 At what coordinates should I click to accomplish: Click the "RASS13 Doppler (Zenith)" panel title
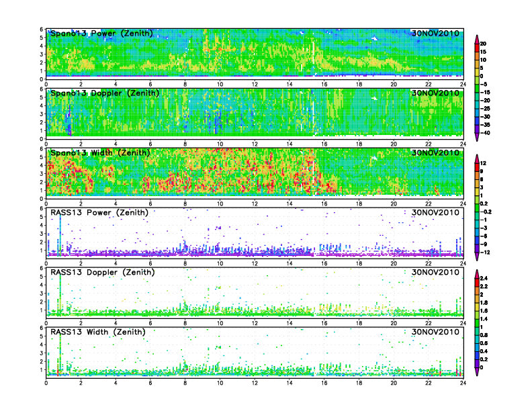[103, 272]
